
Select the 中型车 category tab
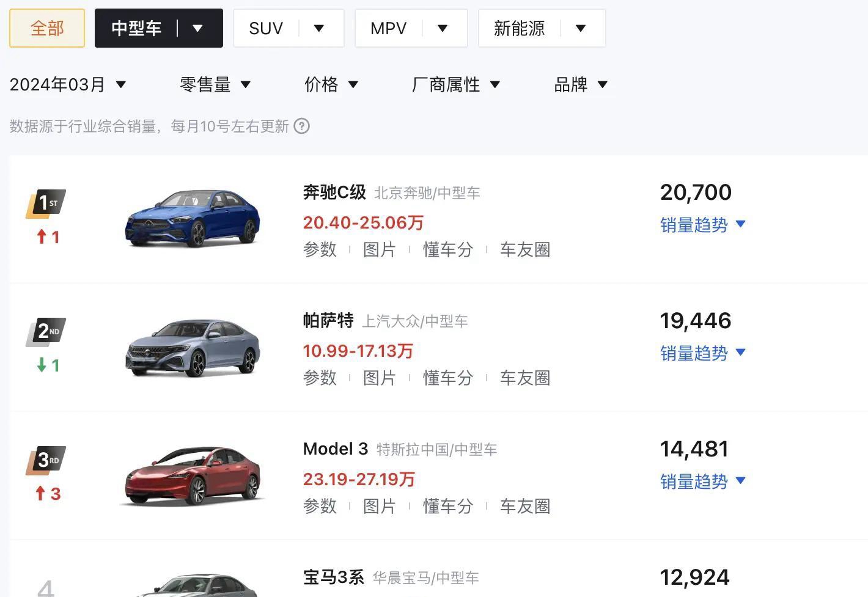coord(136,28)
